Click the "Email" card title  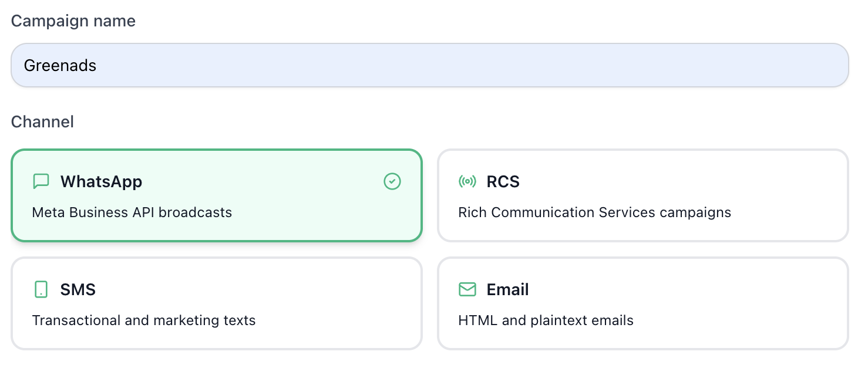tap(508, 289)
